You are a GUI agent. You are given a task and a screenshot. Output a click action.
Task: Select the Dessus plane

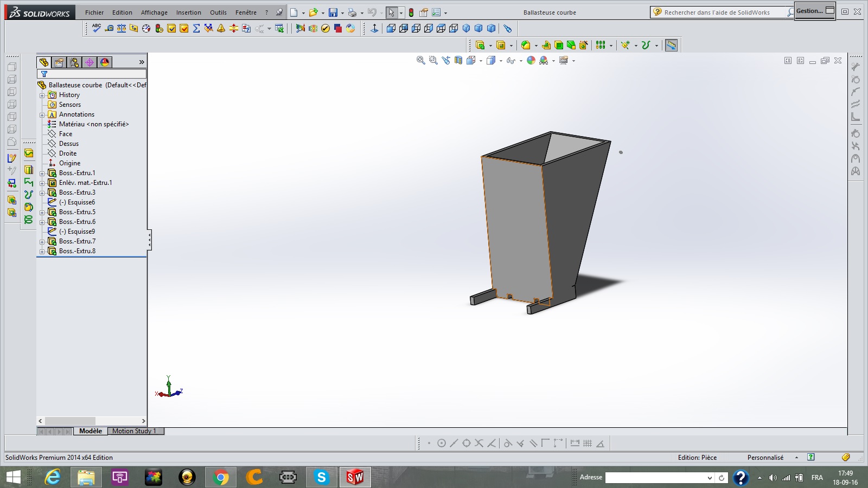click(69, 144)
